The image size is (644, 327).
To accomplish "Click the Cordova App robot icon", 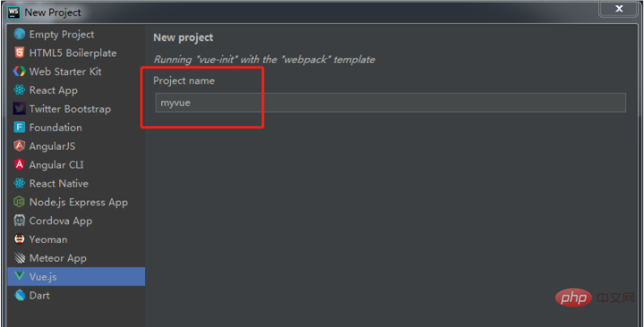I will point(20,220).
